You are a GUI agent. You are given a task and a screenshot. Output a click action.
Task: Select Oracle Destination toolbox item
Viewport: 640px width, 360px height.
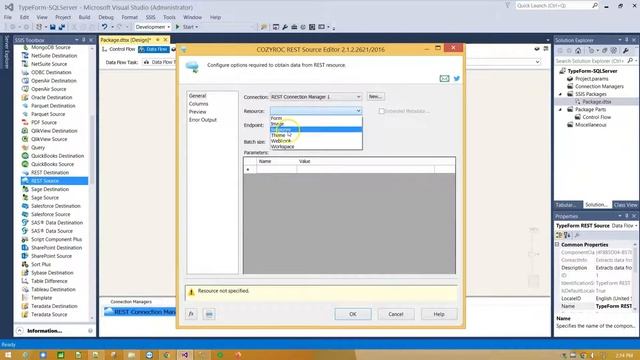pyautogui.click(x=51, y=98)
